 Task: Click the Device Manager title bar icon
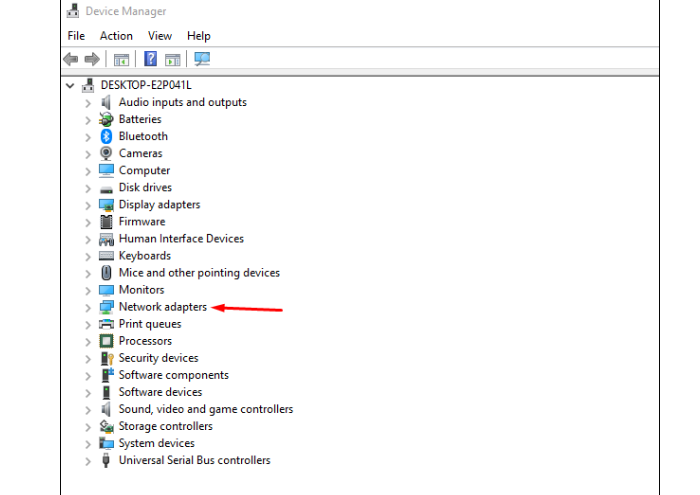tap(73, 11)
